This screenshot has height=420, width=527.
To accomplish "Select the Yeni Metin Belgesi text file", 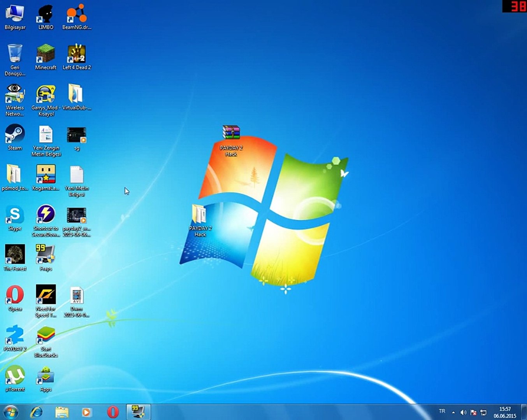I will point(77,181).
